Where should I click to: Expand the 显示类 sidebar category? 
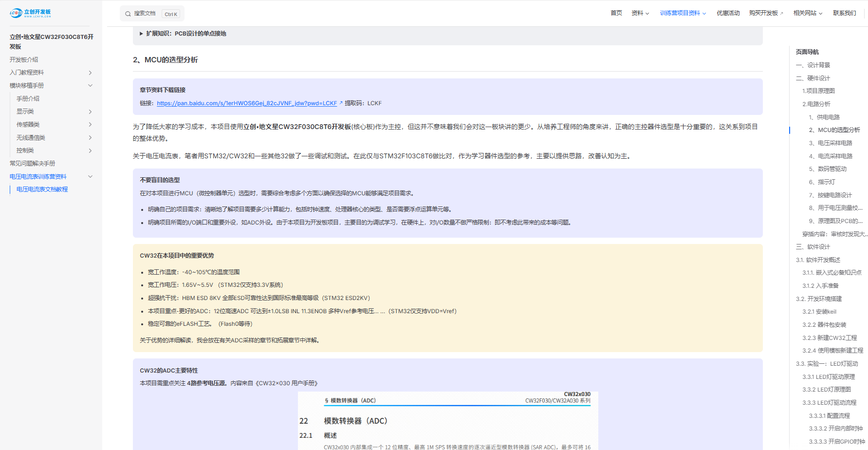90,112
